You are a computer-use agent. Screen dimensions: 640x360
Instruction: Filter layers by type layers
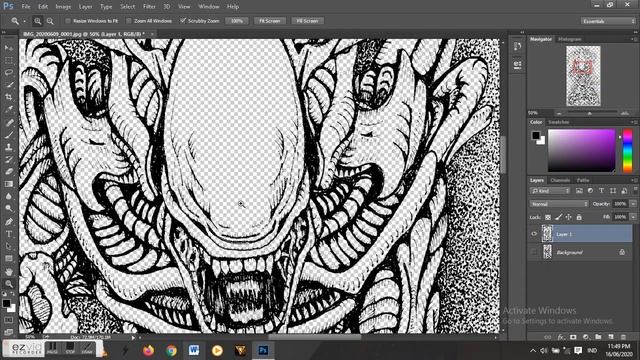pos(601,191)
